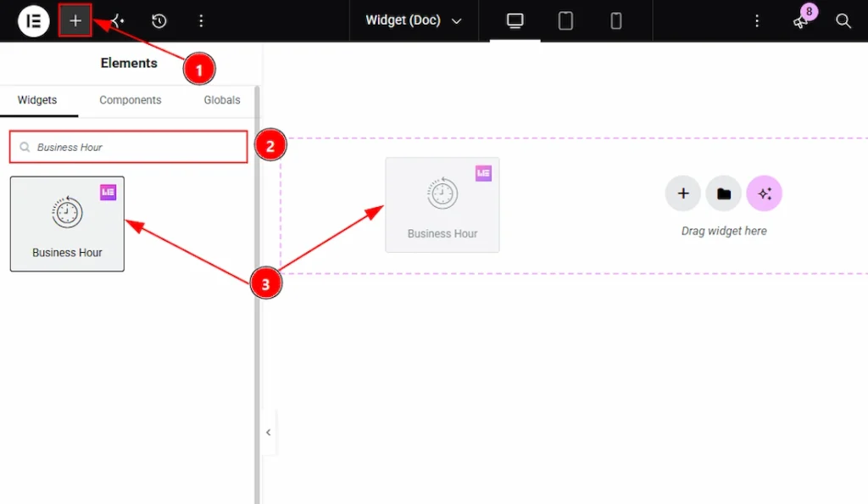Viewport: 868px width, 504px height.
Task: Switch to the Components tab
Action: (x=130, y=100)
